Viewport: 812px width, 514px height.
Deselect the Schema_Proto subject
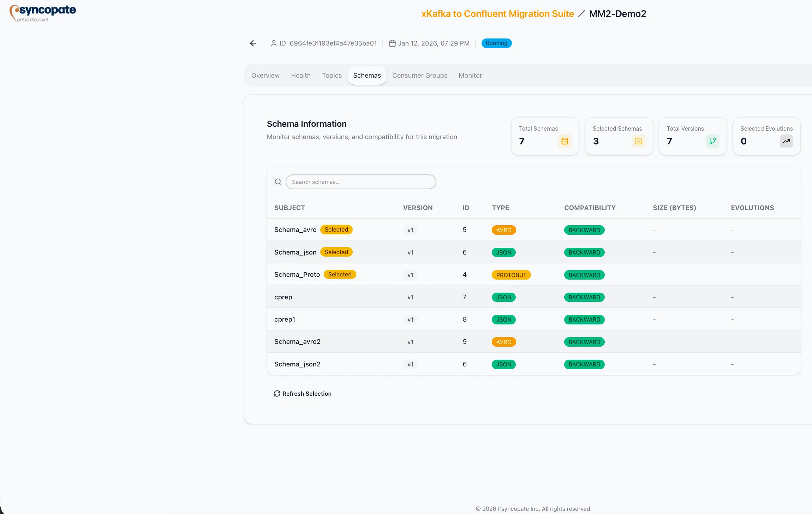pos(339,274)
